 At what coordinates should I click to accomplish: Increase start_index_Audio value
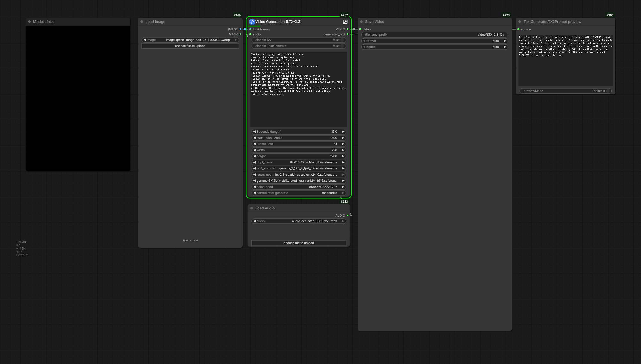tap(343, 138)
